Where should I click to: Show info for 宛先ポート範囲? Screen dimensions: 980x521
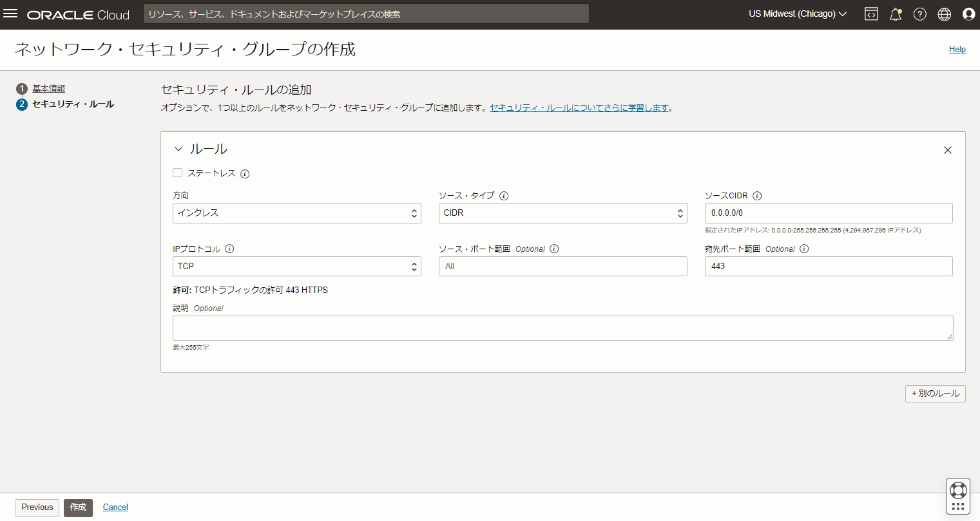pos(804,249)
